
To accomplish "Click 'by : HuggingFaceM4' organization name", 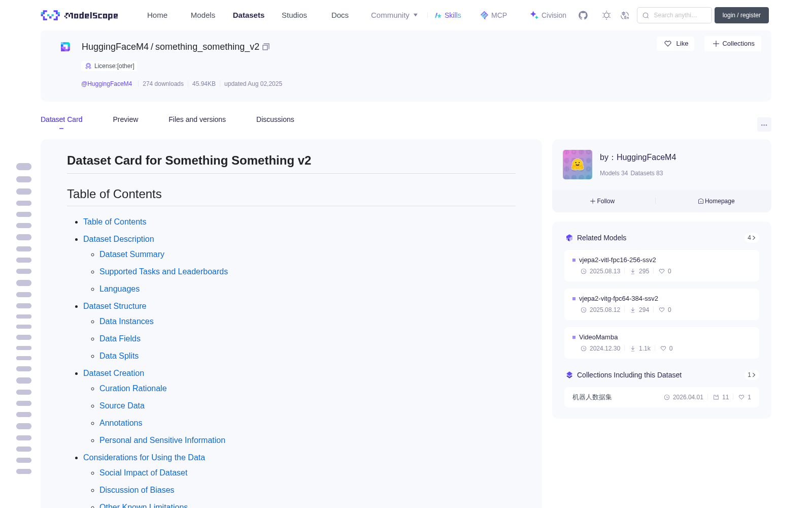I will point(638,157).
